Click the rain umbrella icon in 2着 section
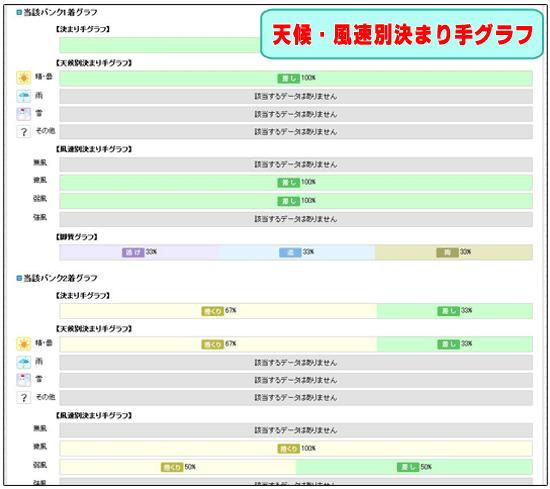This screenshot has height=489, width=550. [x=24, y=362]
